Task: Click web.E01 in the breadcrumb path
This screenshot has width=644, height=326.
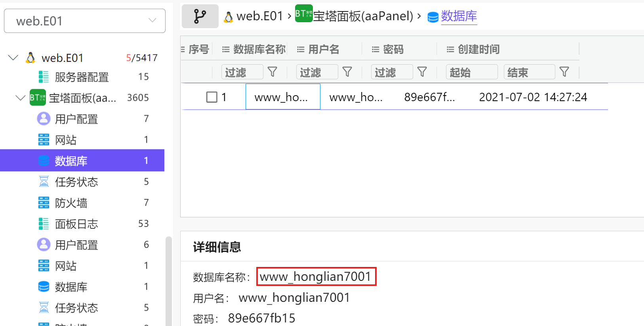Action: click(259, 16)
